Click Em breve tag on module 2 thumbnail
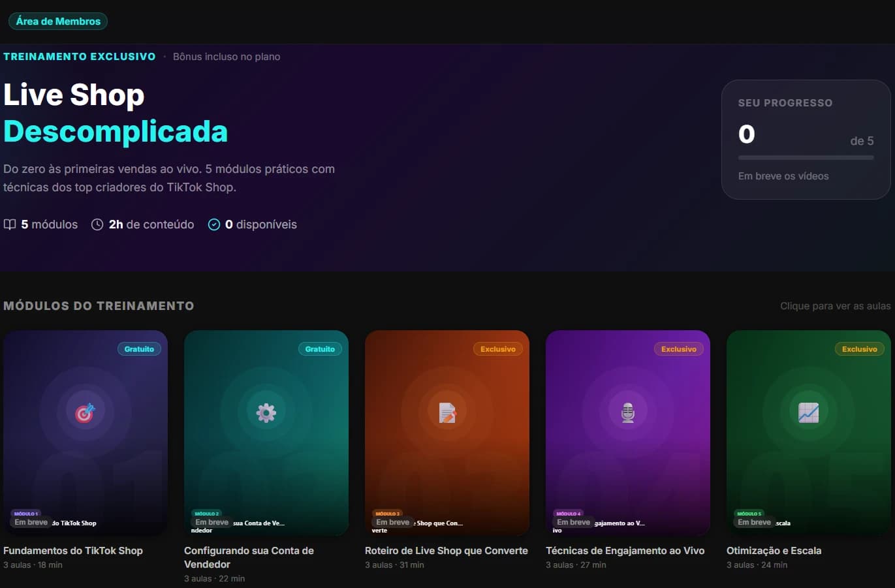 tap(212, 522)
